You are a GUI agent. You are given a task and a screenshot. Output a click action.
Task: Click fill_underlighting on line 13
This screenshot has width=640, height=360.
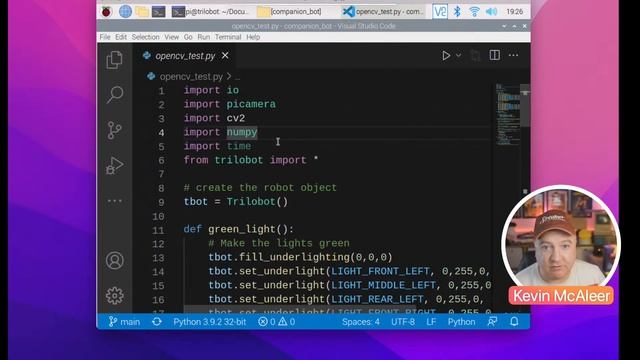pyautogui.click(x=294, y=257)
